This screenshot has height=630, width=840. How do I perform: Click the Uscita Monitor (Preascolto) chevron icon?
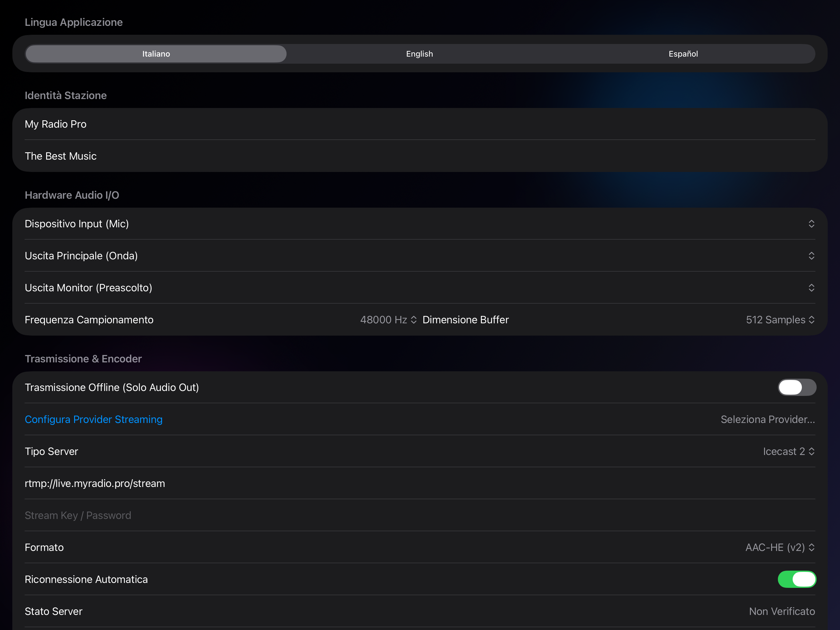pos(812,288)
